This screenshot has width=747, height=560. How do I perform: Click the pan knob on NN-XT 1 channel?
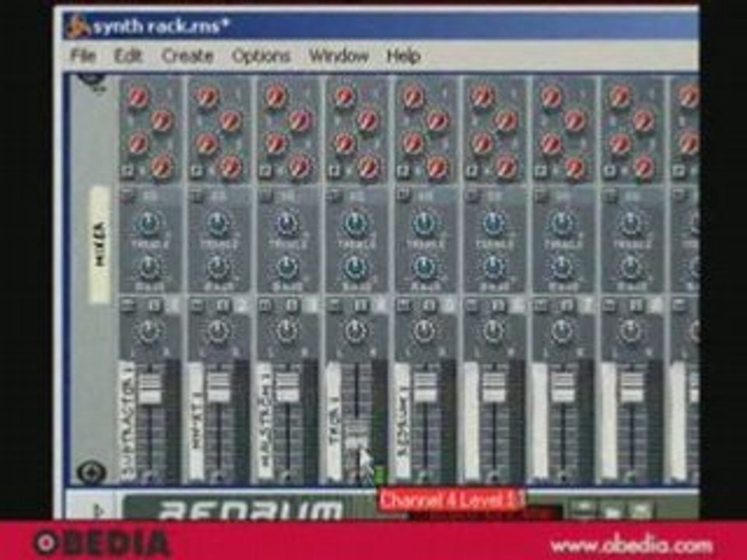point(218,331)
